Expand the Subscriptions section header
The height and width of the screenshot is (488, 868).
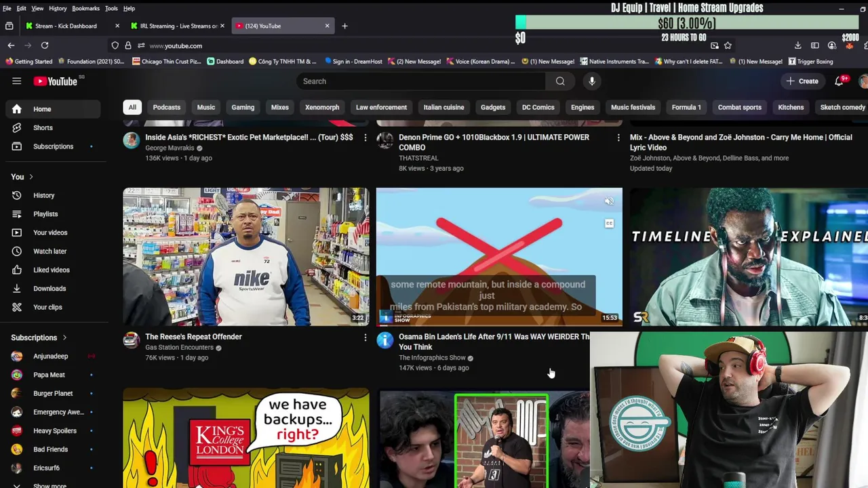39,338
